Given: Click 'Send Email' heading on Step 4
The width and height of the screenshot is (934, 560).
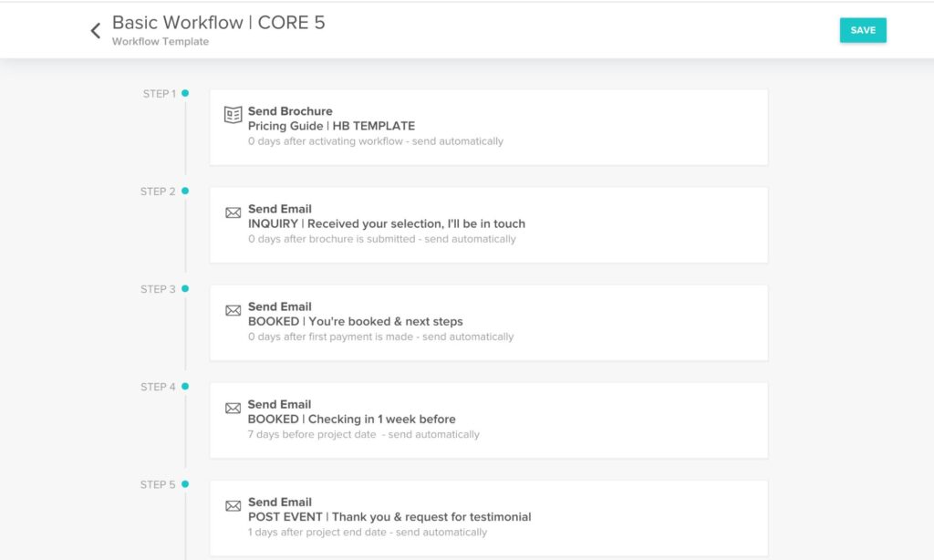Looking at the screenshot, I should (280, 404).
